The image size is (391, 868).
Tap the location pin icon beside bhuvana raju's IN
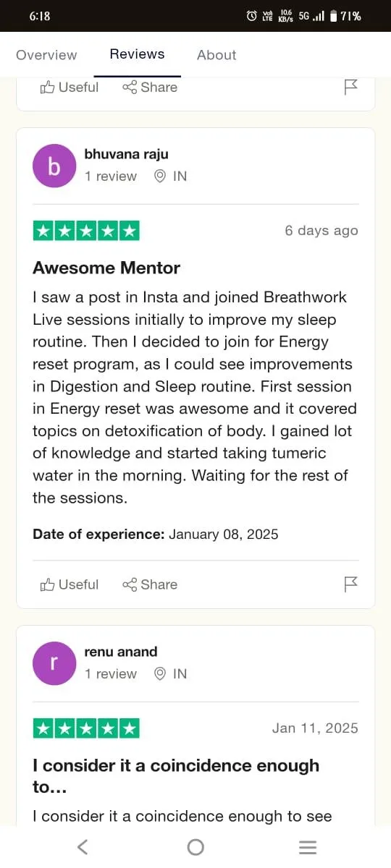(x=160, y=176)
